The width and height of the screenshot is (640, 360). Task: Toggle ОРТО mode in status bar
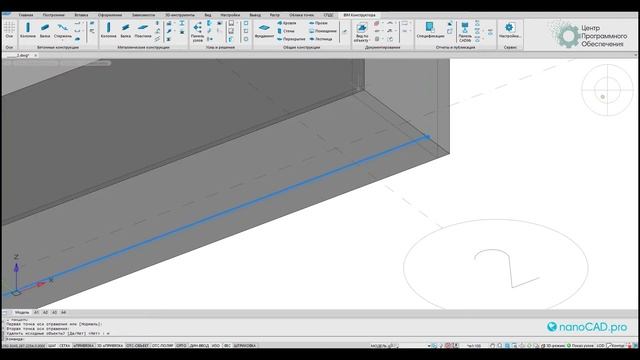[181, 346]
